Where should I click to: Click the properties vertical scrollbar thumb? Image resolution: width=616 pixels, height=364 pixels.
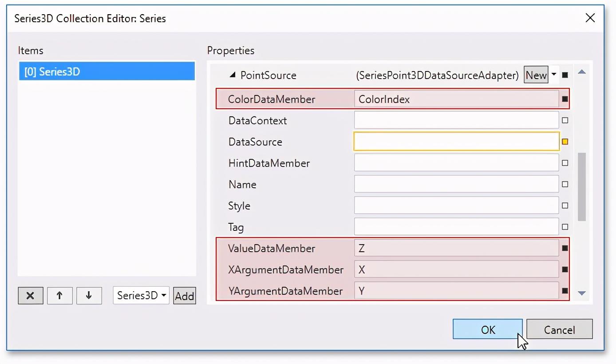point(582,186)
